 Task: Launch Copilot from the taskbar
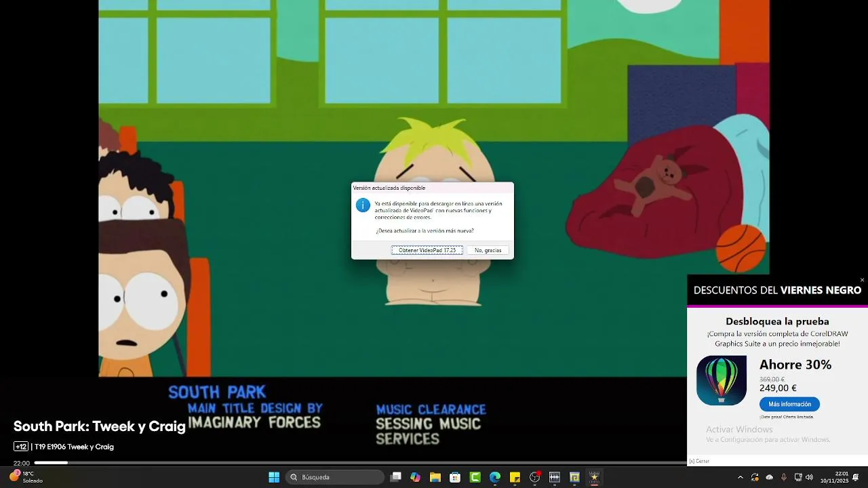[x=415, y=477]
